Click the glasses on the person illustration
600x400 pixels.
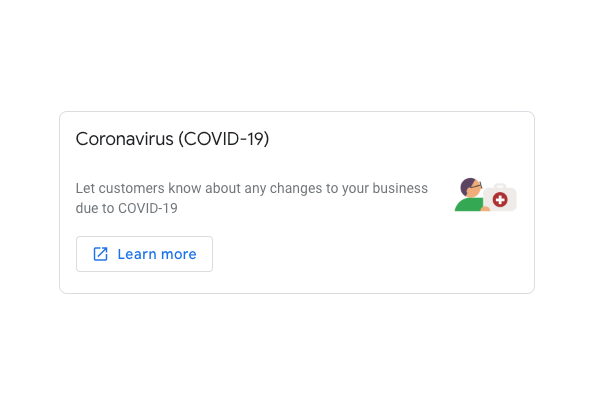[476, 185]
